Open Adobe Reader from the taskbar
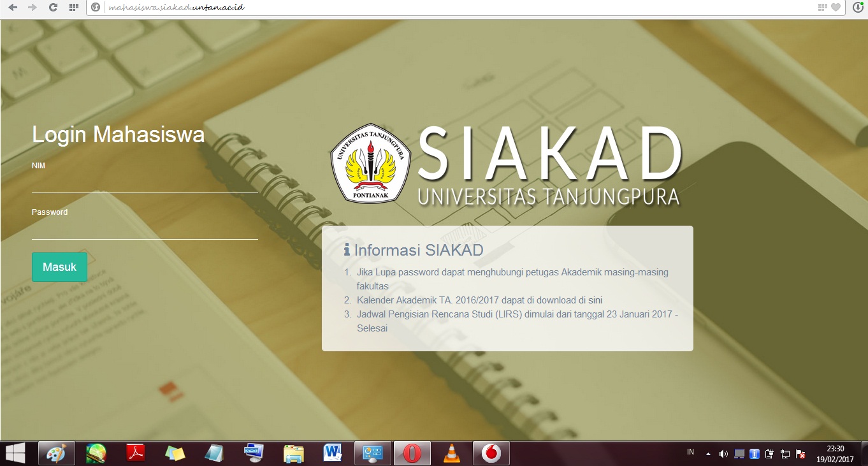 tap(135, 453)
